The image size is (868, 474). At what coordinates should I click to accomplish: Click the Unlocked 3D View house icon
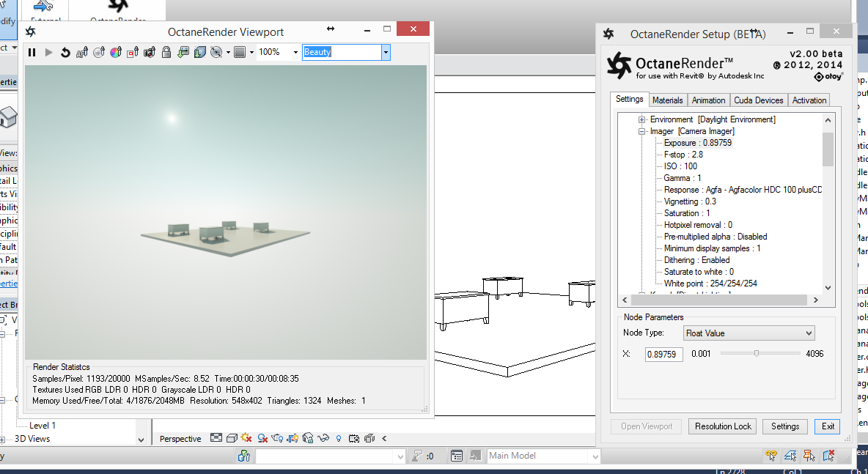tap(308, 438)
